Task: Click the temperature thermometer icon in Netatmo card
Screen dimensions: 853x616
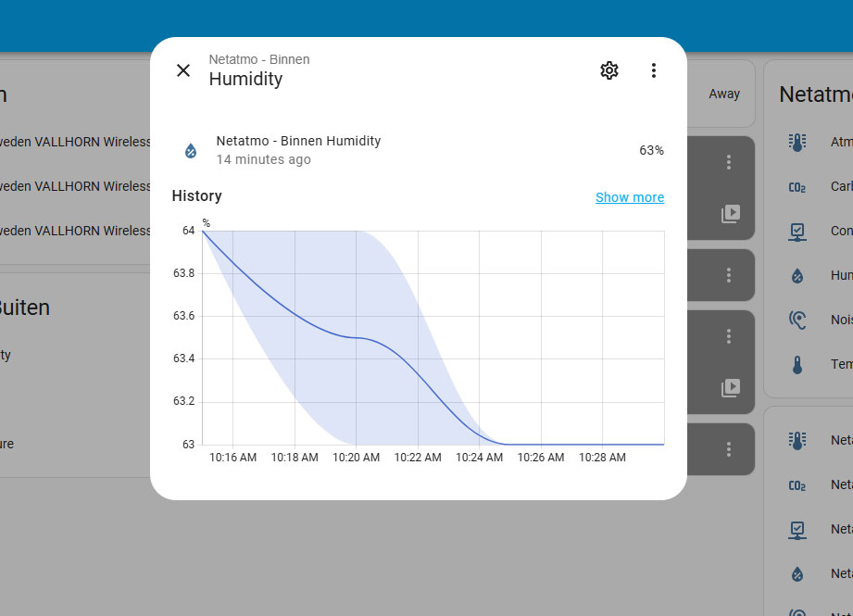Action: tap(797, 365)
